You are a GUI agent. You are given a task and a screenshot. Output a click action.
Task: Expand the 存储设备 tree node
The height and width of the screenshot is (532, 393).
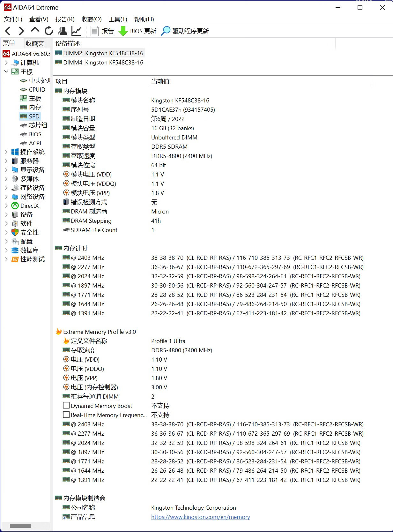click(6, 188)
